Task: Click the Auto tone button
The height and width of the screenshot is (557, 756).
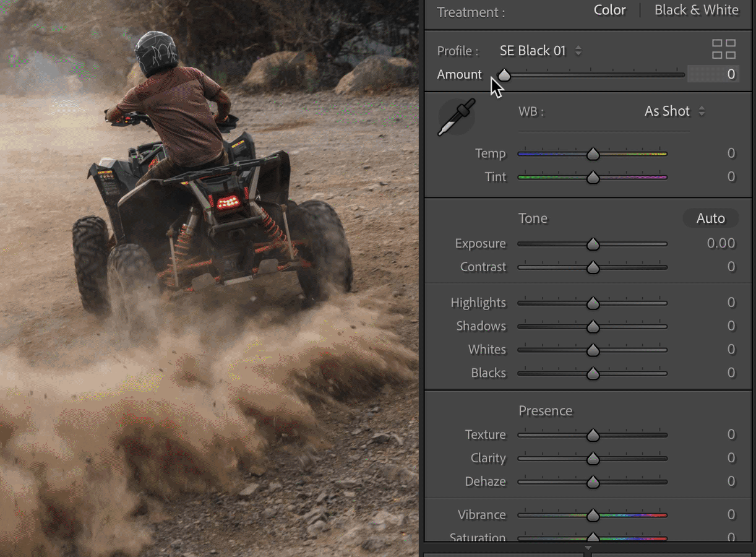Action: (x=710, y=218)
